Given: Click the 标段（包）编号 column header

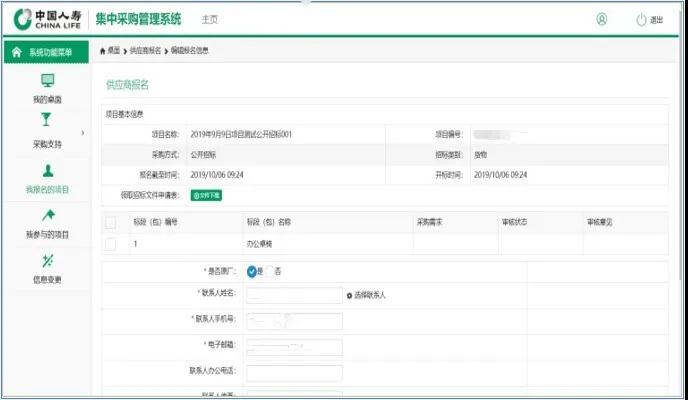Looking at the screenshot, I should (x=155, y=222).
